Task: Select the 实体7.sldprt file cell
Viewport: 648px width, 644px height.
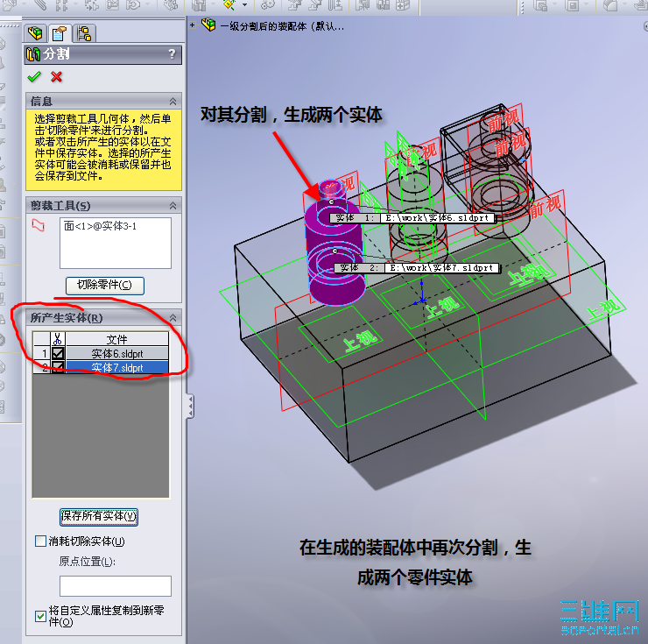Action: [x=117, y=367]
